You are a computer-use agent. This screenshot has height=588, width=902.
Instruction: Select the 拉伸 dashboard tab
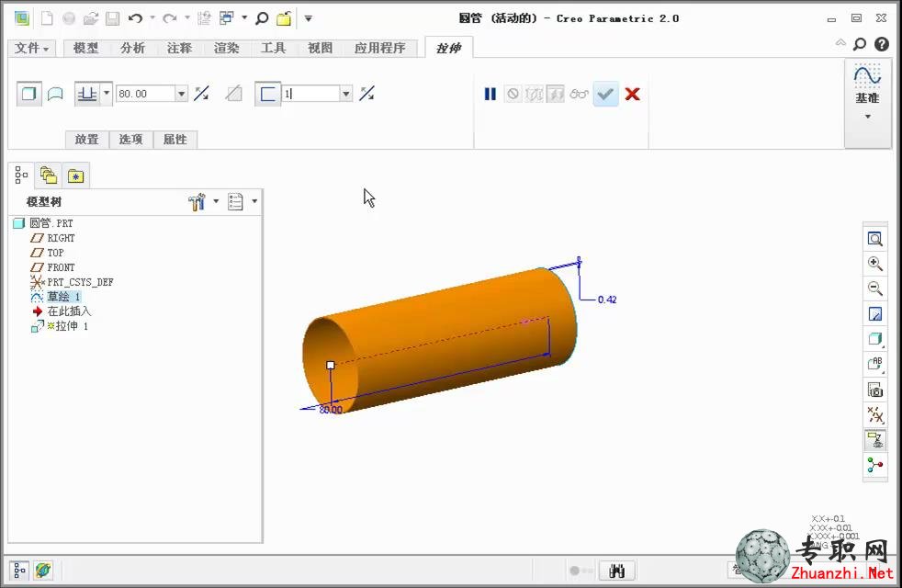pyautogui.click(x=448, y=49)
